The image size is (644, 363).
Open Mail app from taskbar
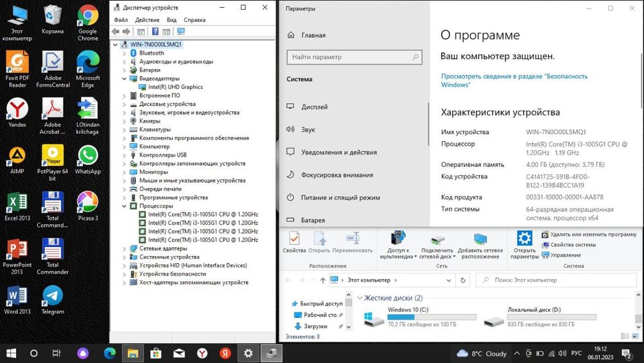pyautogui.click(x=178, y=353)
